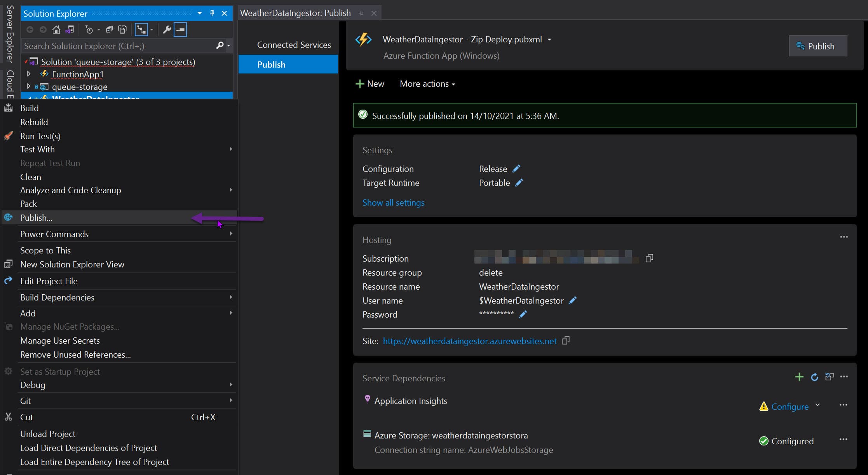
Task: Open the Zip Deploy.pubxml profile dropdown
Action: tap(550, 39)
